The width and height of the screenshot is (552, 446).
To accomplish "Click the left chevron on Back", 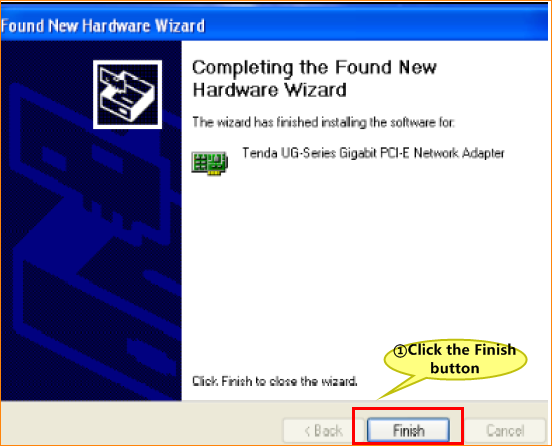I will (x=307, y=431).
